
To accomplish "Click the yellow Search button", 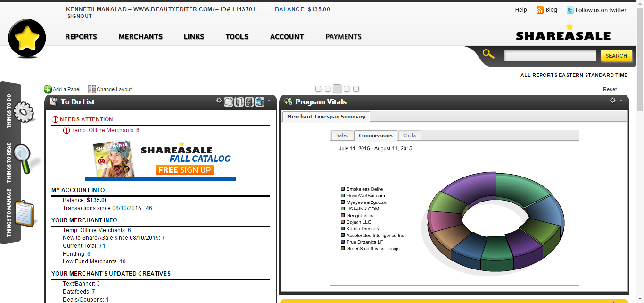I will point(616,56).
